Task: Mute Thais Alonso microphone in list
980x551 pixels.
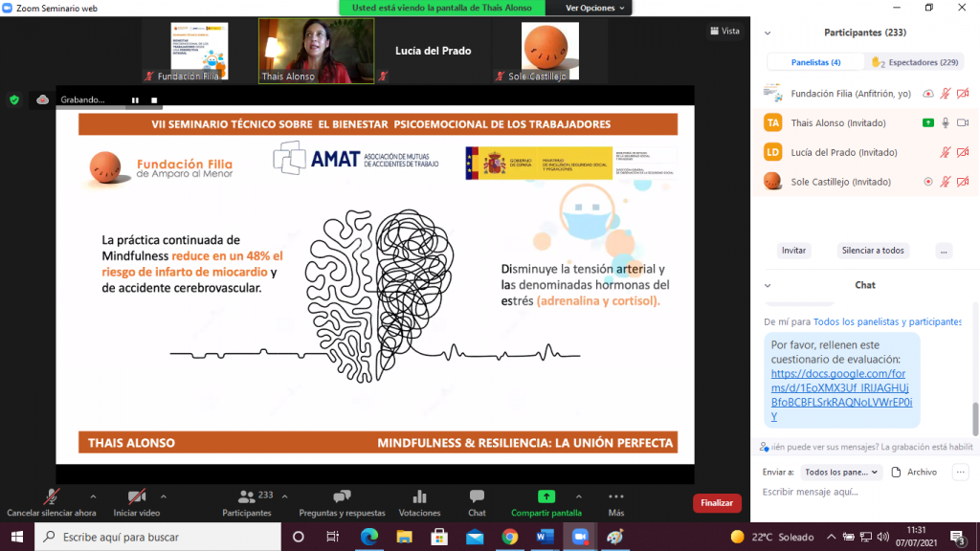Action: pyautogui.click(x=946, y=123)
